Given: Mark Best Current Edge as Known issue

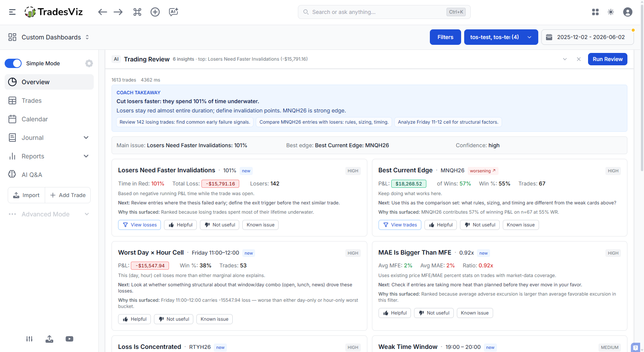Looking at the screenshot, I should 521,225.
